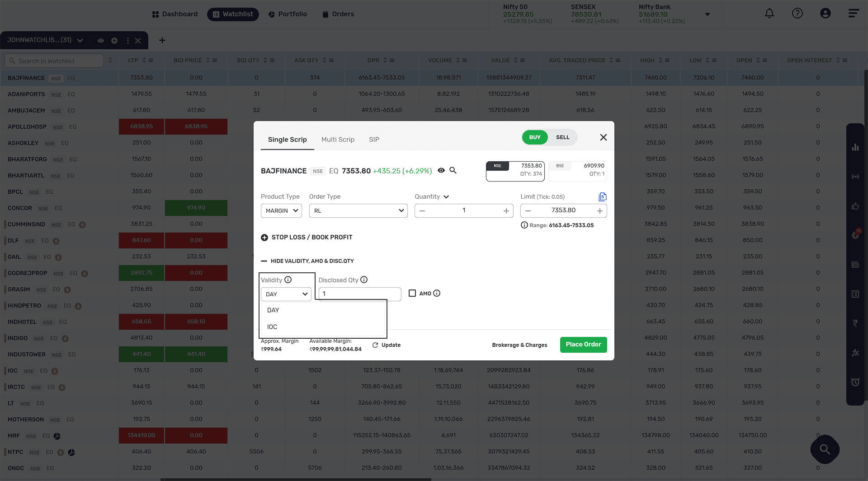Sort by the VOLUME column arrows
Screen dimensions: 868x481
pyautogui.click(x=458, y=61)
